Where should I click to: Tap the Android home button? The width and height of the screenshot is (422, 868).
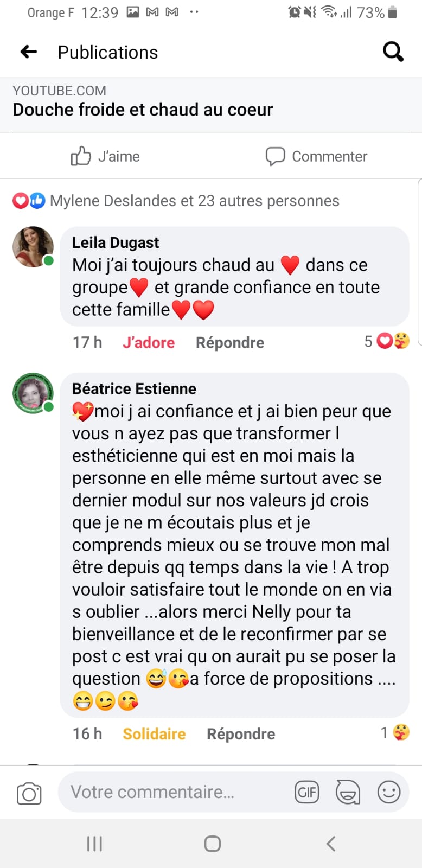[212, 844]
